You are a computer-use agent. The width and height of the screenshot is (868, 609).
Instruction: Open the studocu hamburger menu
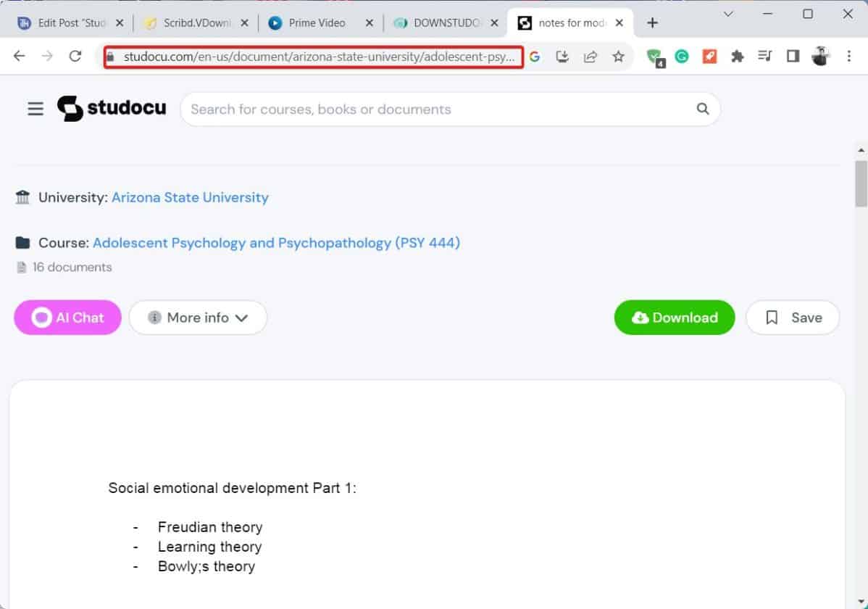pos(35,109)
